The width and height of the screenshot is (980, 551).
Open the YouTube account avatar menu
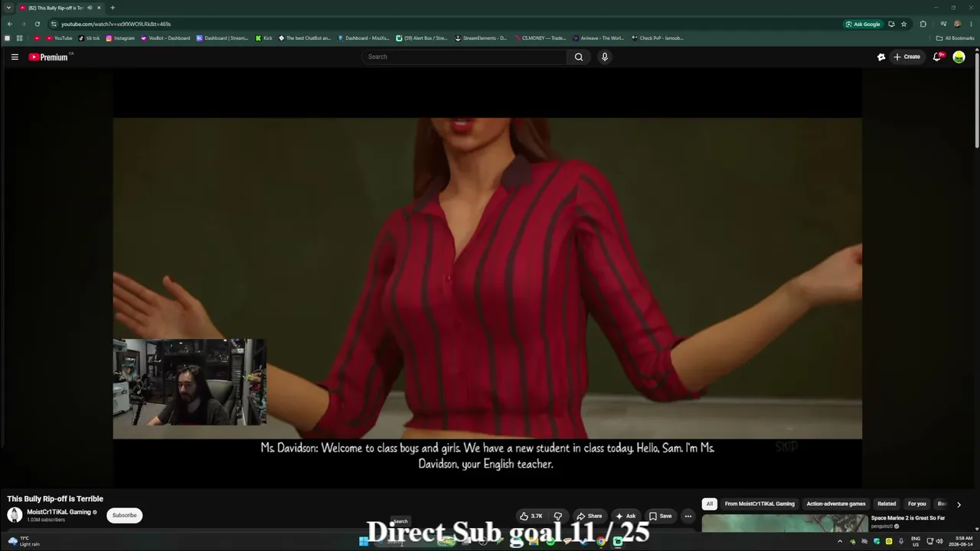click(x=959, y=57)
